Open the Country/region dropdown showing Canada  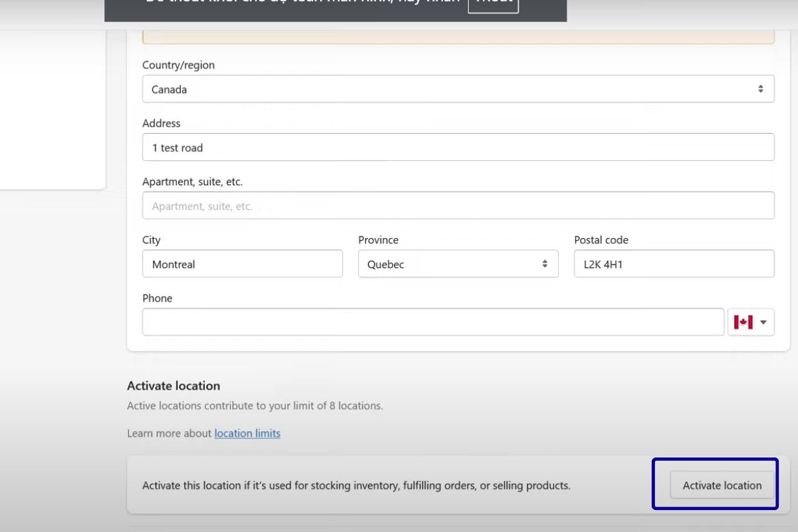(x=458, y=89)
